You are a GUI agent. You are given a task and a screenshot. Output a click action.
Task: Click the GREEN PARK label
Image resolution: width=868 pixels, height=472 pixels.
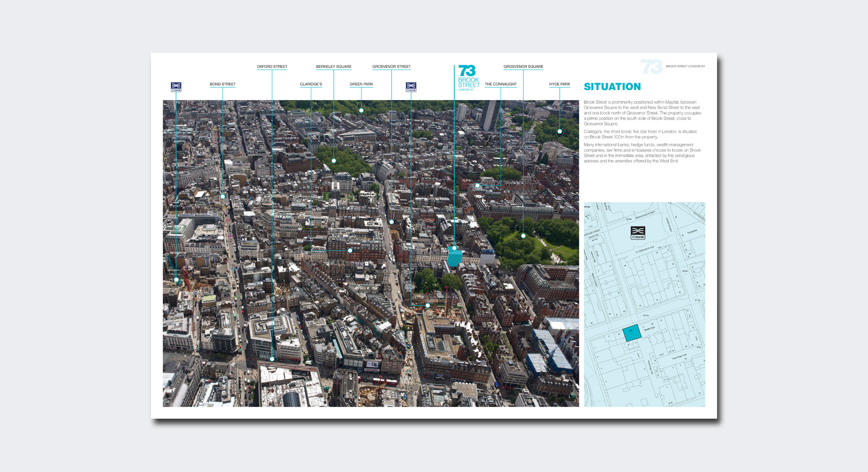pyautogui.click(x=361, y=84)
